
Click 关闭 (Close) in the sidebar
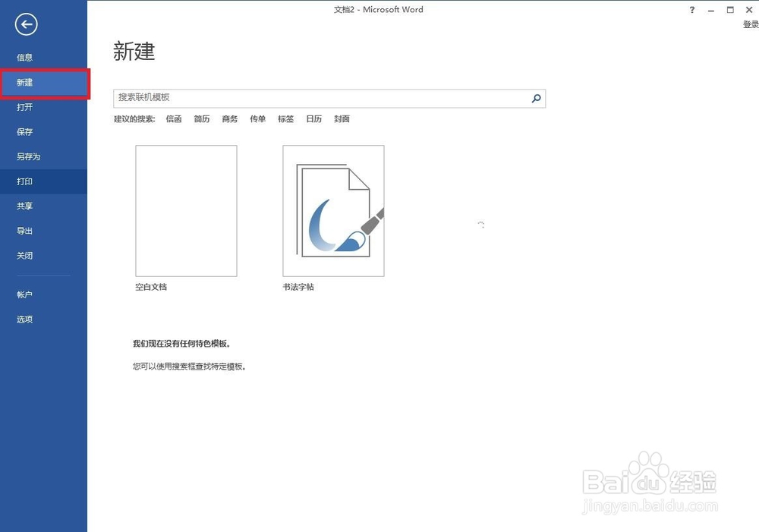tap(24, 256)
